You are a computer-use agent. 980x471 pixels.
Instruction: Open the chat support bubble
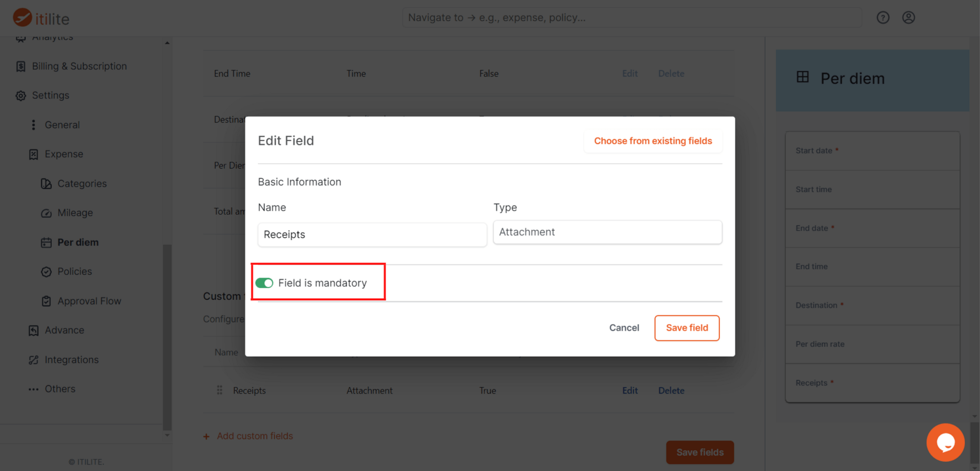945,442
